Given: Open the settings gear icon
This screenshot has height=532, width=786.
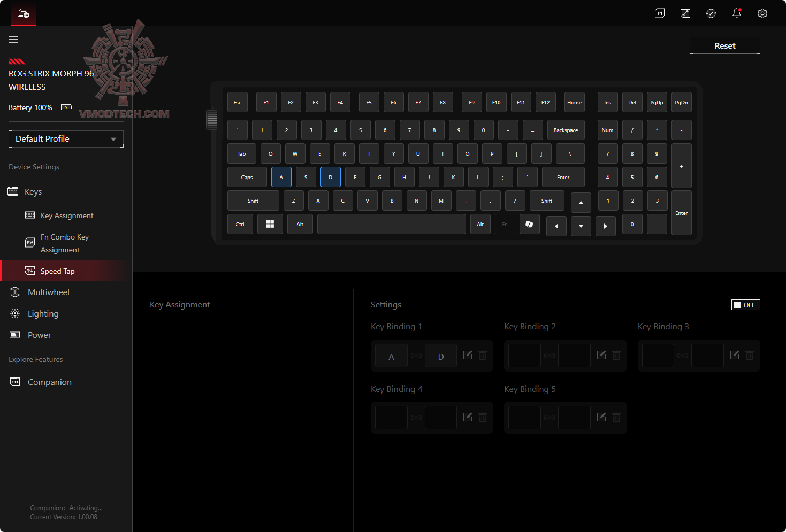Looking at the screenshot, I should (x=762, y=13).
